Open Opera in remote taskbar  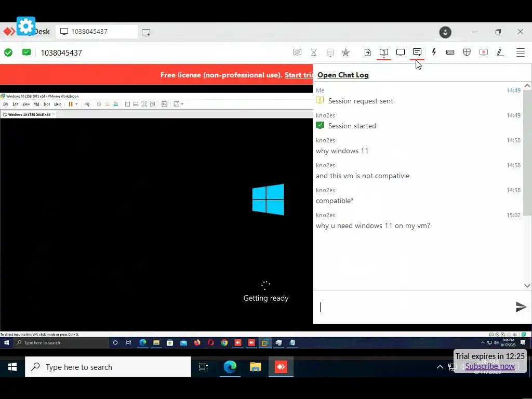[x=211, y=343]
